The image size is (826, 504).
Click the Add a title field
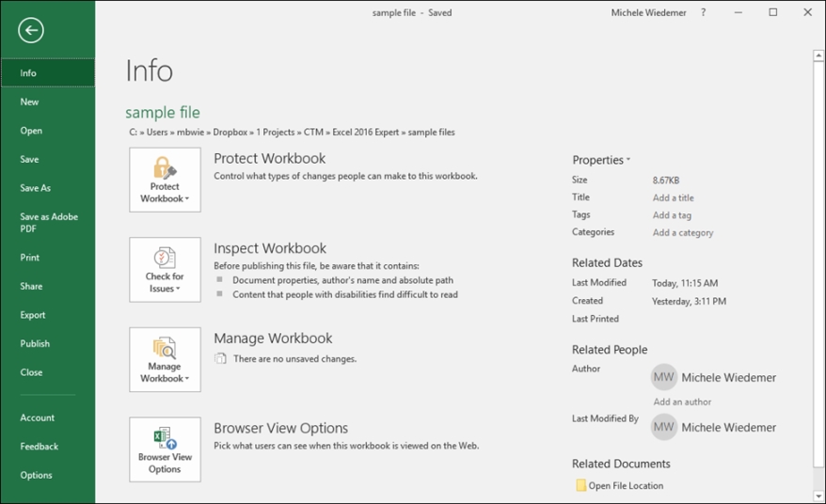(x=674, y=197)
